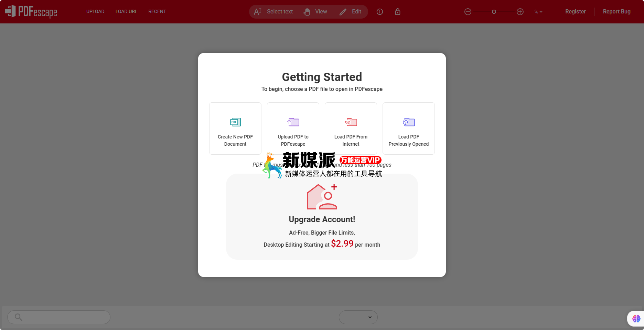Image resolution: width=644 pixels, height=330 pixels.
Task: Click the magnifier search icon
Action: coord(19,317)
